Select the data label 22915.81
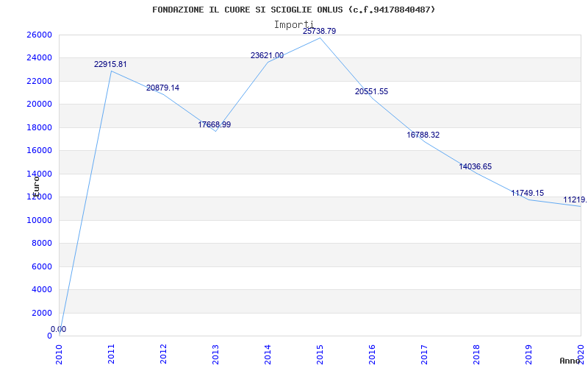Image resolution: width=588 pixels, height=368 pixels. [110, 64]
